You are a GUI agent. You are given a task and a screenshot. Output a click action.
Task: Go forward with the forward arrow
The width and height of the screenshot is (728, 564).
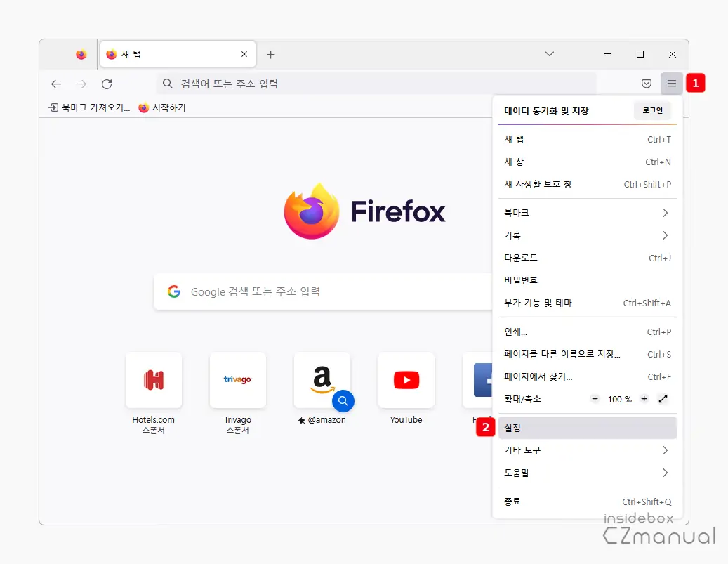click(81, 84)
